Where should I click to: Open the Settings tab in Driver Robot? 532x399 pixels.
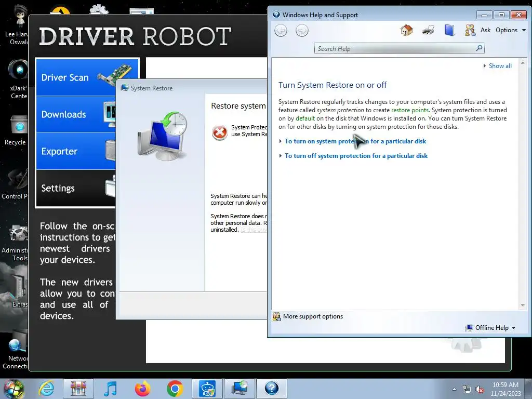(76, 188)
